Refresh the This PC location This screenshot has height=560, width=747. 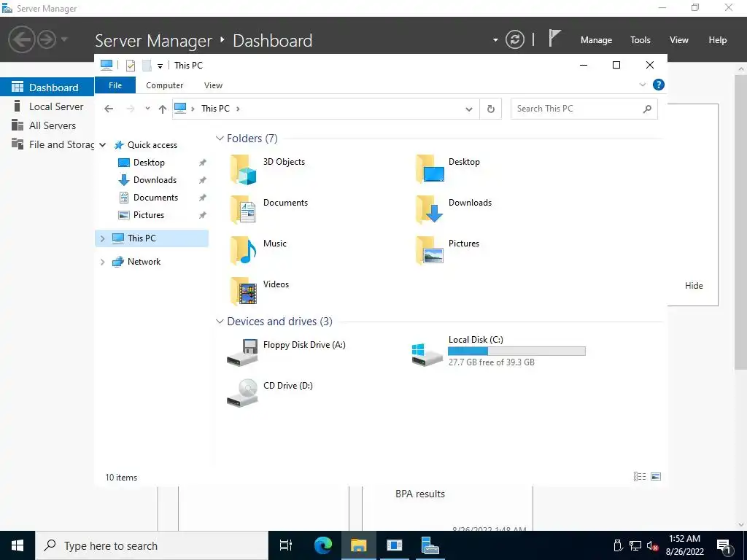(491, 109)
